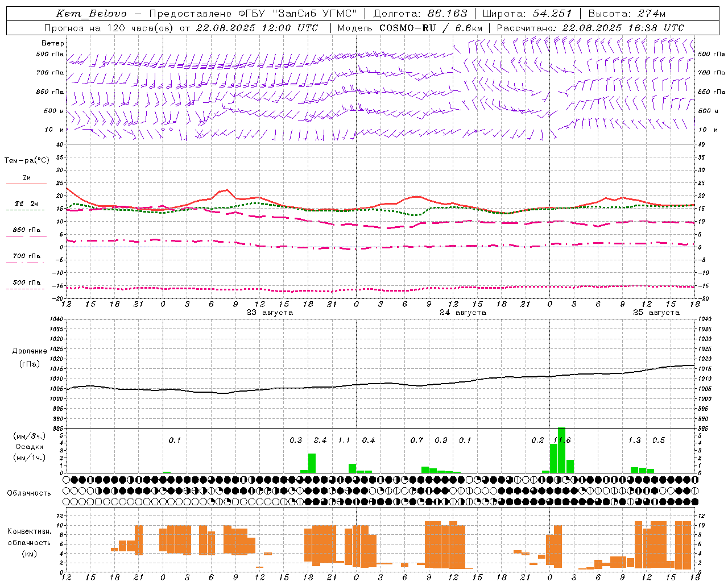Viewport: 728px width, 582px height.
Task: Click the '25 августа' date label
Action: pos(656,313)
